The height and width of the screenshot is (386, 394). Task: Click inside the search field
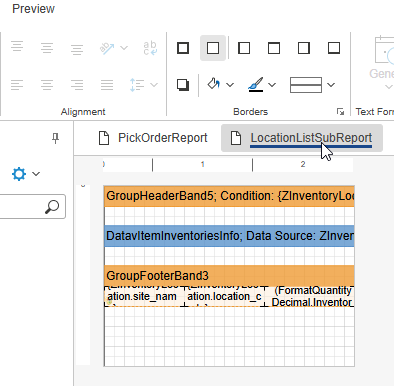[32, 207]
